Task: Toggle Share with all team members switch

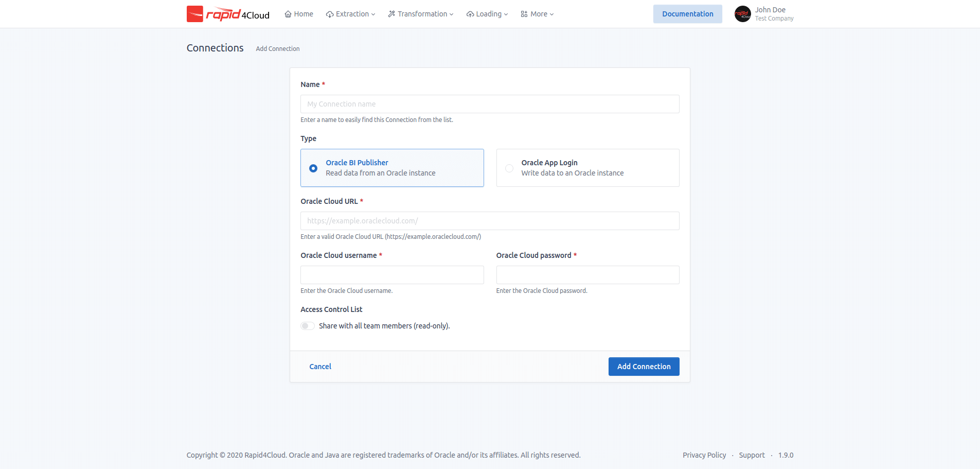Action: pyautogui.click(x=308, y=326)
